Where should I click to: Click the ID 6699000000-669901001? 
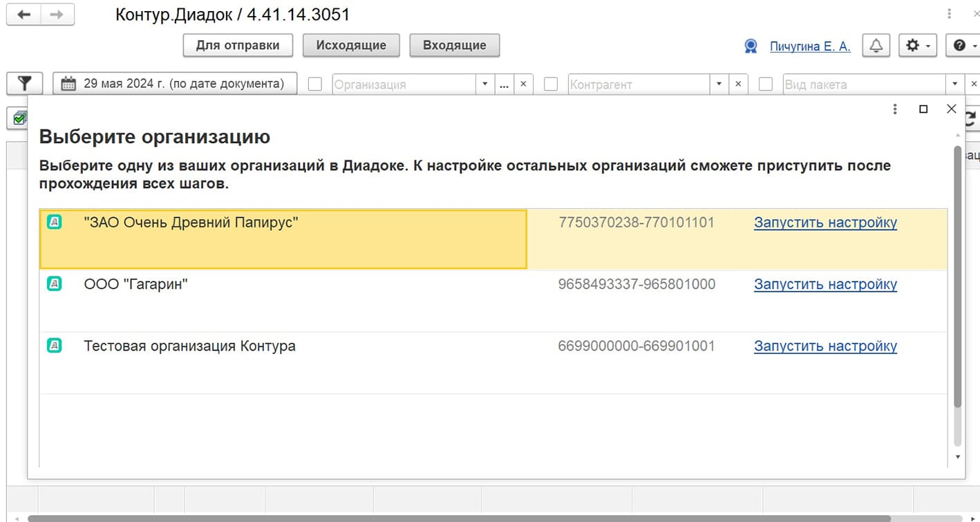point(637,346)
